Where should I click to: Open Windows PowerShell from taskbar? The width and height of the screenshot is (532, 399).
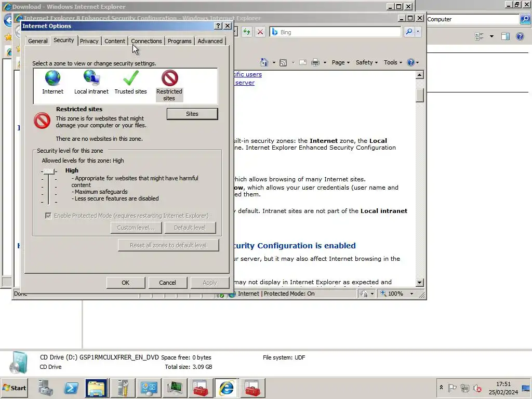coord(71,388)
